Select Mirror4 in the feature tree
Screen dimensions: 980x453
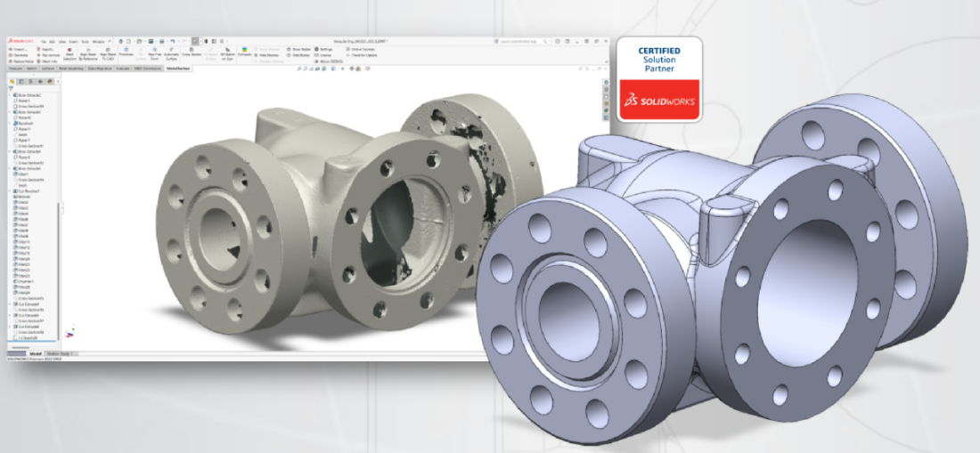(21, 197)
